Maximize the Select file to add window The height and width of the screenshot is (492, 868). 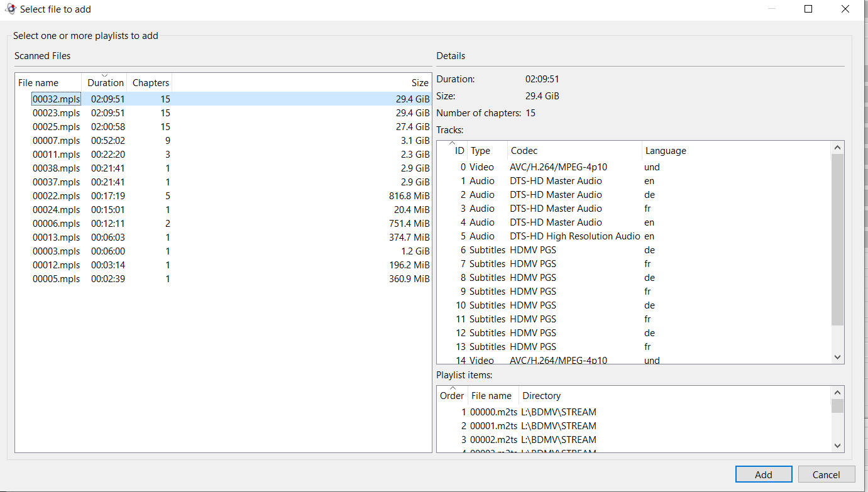click(x=808, y=9)
